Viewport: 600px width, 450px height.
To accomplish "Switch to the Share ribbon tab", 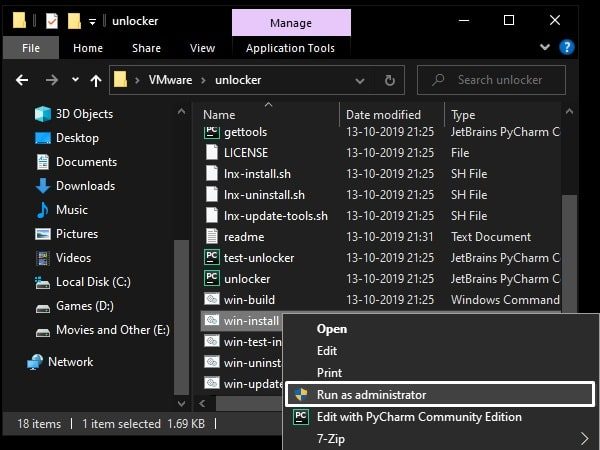I will [146, 48].
